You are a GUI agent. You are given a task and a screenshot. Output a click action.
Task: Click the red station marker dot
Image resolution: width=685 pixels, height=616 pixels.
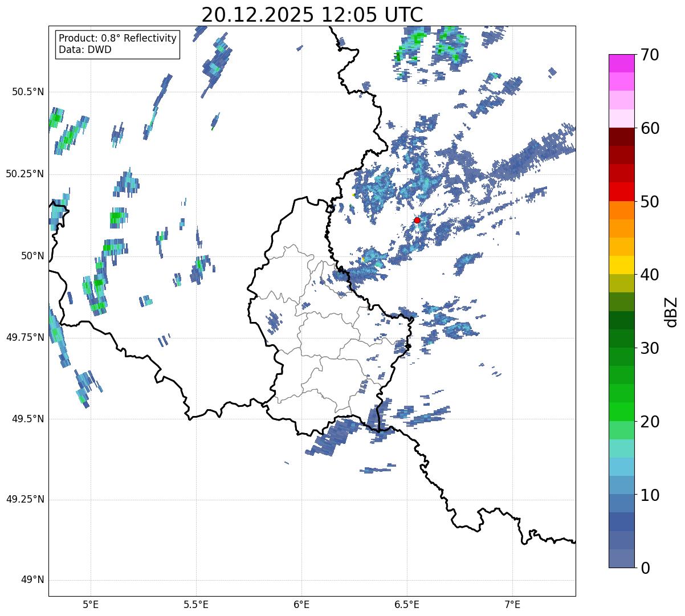417,220
